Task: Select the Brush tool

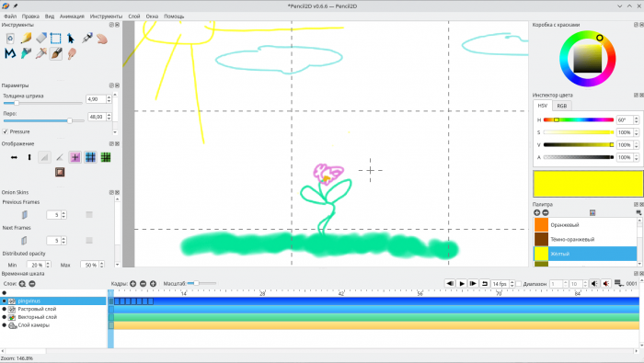Action: pyautogui.click(x=56, y=53)
